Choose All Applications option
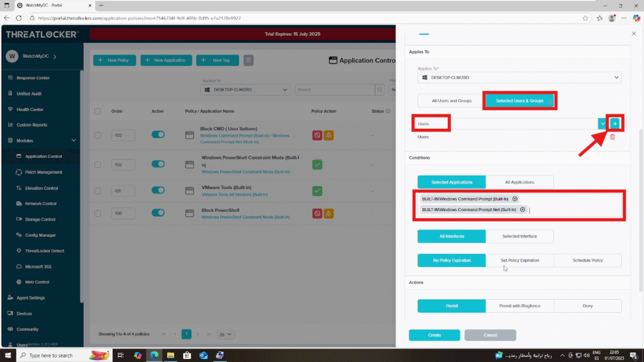The height and width of the screenshot is (362, 644). tap(519, 182)
